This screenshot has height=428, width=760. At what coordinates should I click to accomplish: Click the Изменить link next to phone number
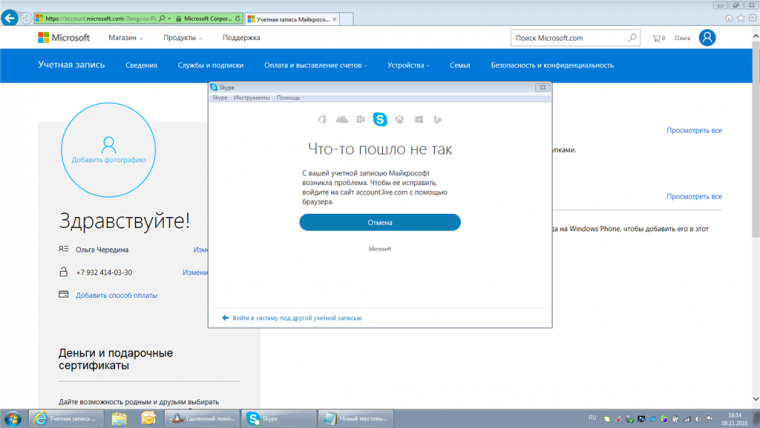(x=195, y=272)
